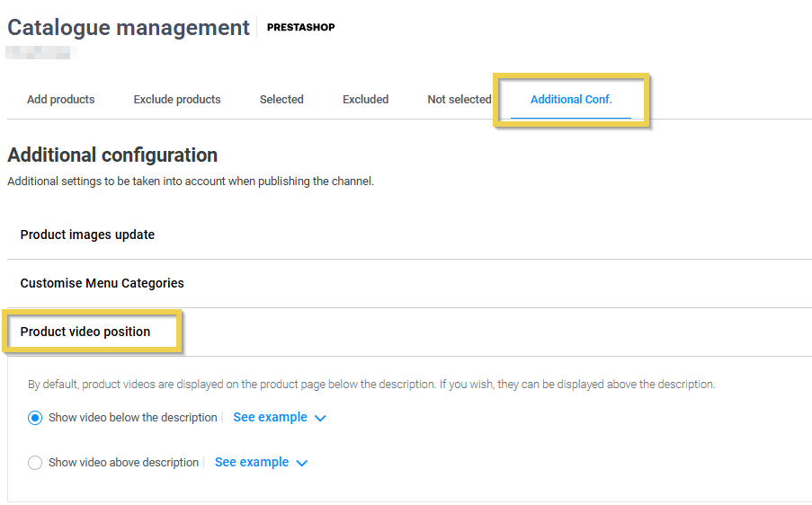The height and width of the screenshot is (505, 812).
Task: Click the Additional configuration heading
Action: 112,155
